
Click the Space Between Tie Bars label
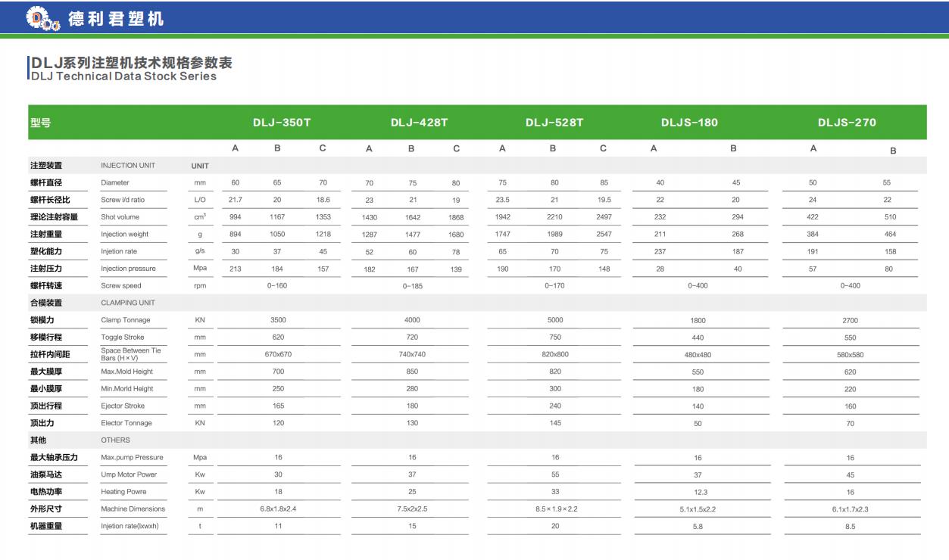(x=131, y=354)
